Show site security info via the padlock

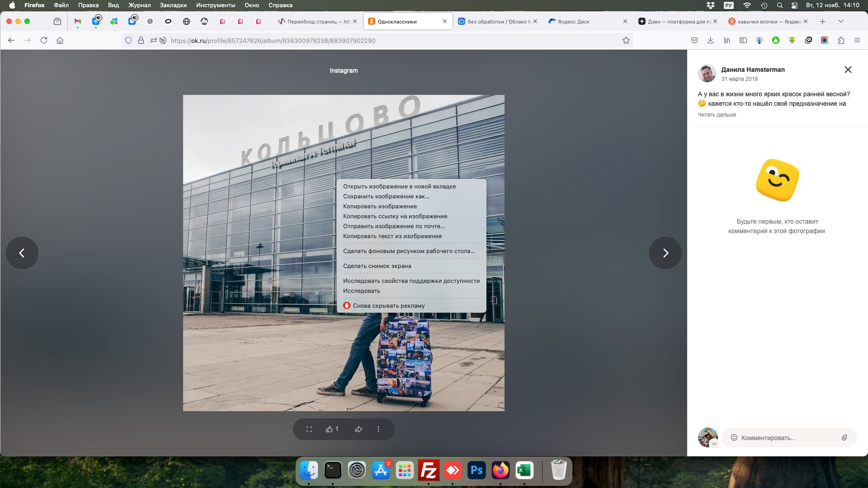(141, 40)
